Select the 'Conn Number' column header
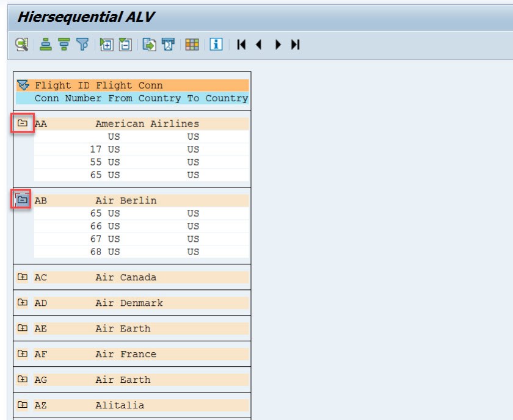This screenshot has width=513, height=420. [x=68, y=98]
